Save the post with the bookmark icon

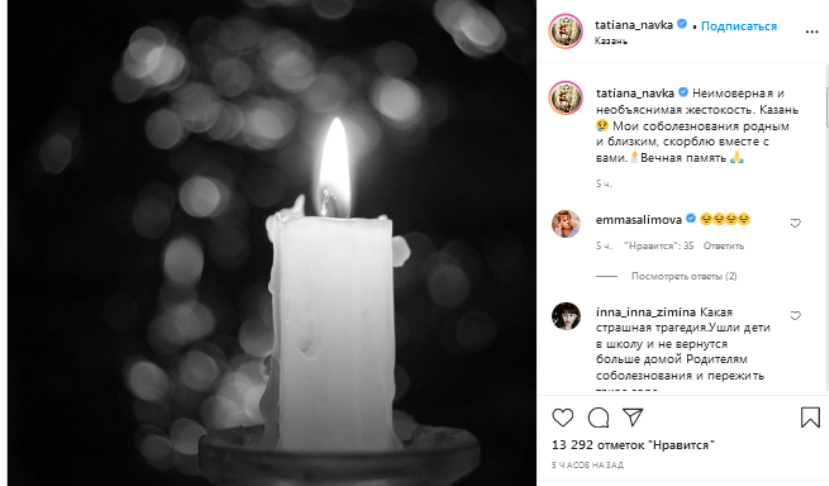click(x=810, y=417)
